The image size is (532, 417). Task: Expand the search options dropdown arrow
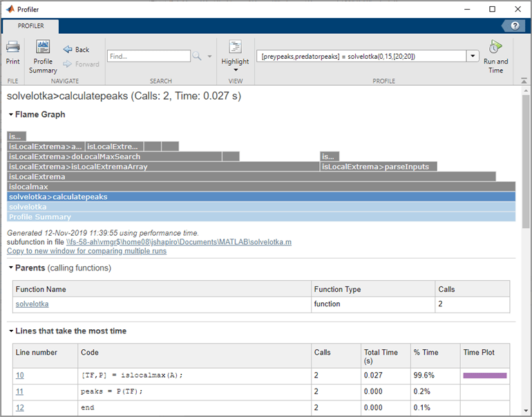click(209, 56)
